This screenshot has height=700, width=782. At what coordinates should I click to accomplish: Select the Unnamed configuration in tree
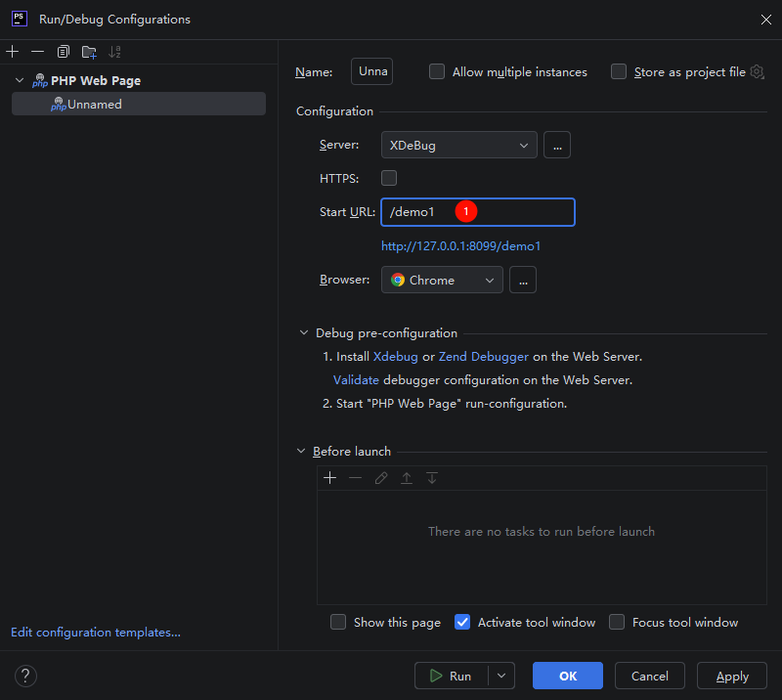139,104
